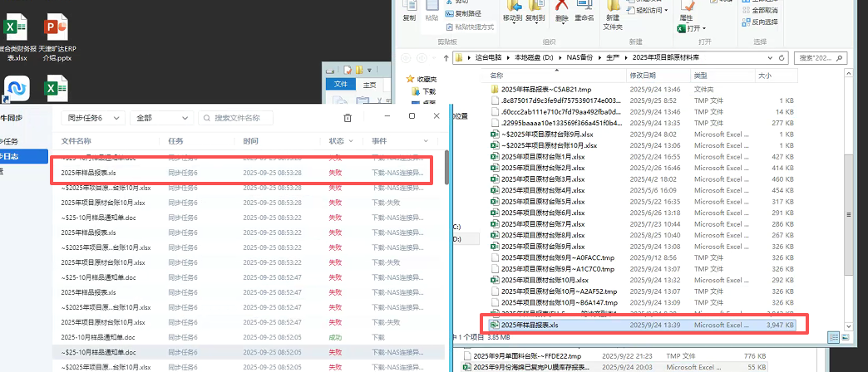
Task: Click 生产 in the address bar
Action: pyautogui.click(x=612, y=57)
